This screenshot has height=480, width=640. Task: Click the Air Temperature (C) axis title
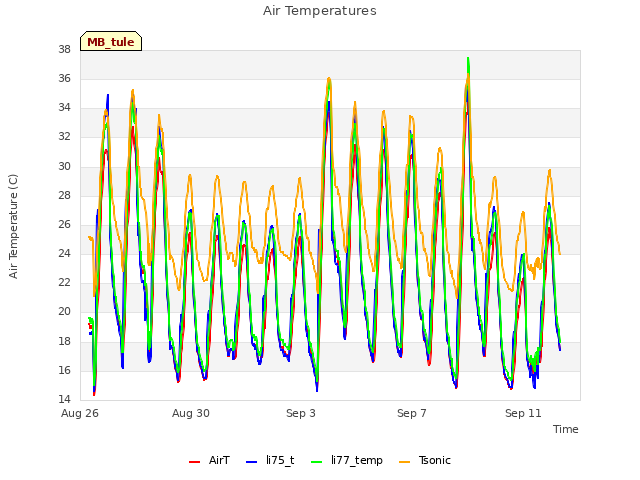13,226
